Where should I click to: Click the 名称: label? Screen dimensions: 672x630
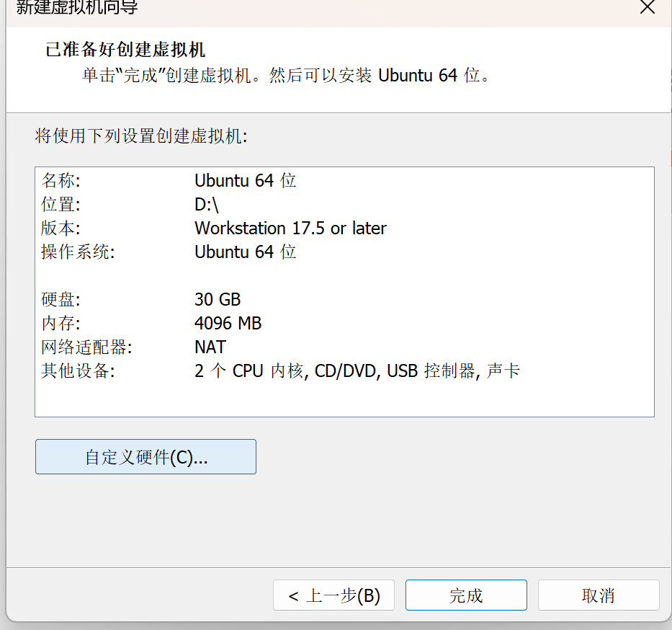61,180
